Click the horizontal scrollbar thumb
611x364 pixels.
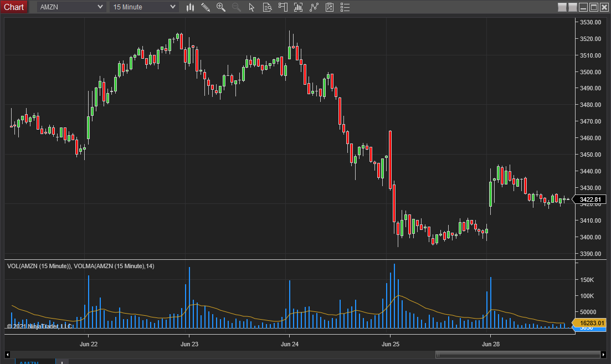pyautogui.click(x=518, y=354)
